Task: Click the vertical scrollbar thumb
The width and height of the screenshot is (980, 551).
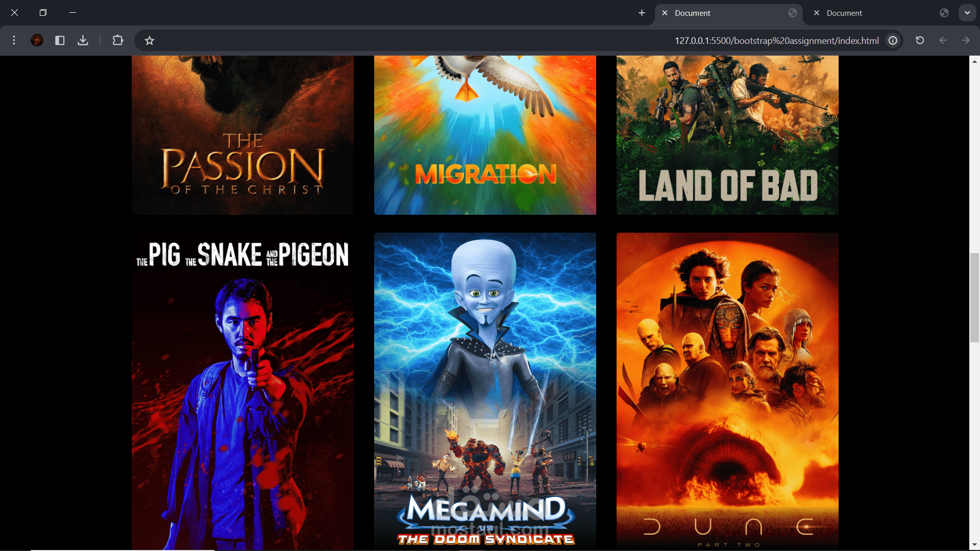Action: pyautogui.click(x=974, y=297)
